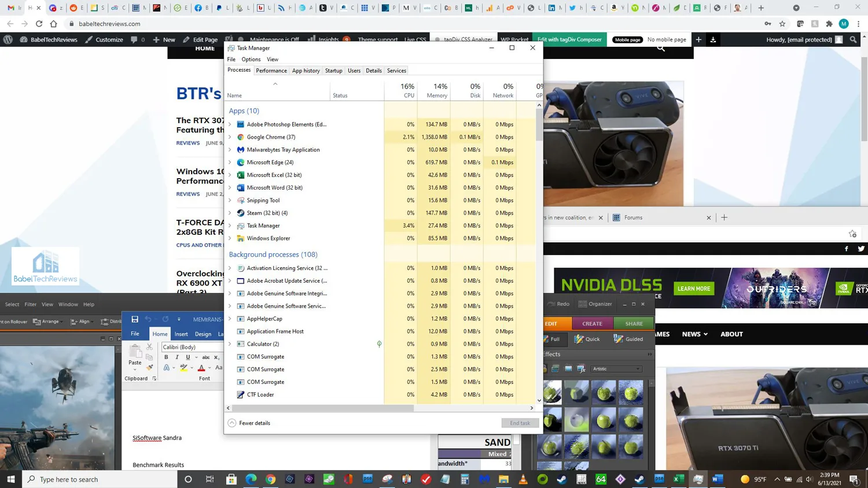Select the Malwarebytes Tray Application icon
This screenshot has width=868, height=488.
(x=241, y=150)
